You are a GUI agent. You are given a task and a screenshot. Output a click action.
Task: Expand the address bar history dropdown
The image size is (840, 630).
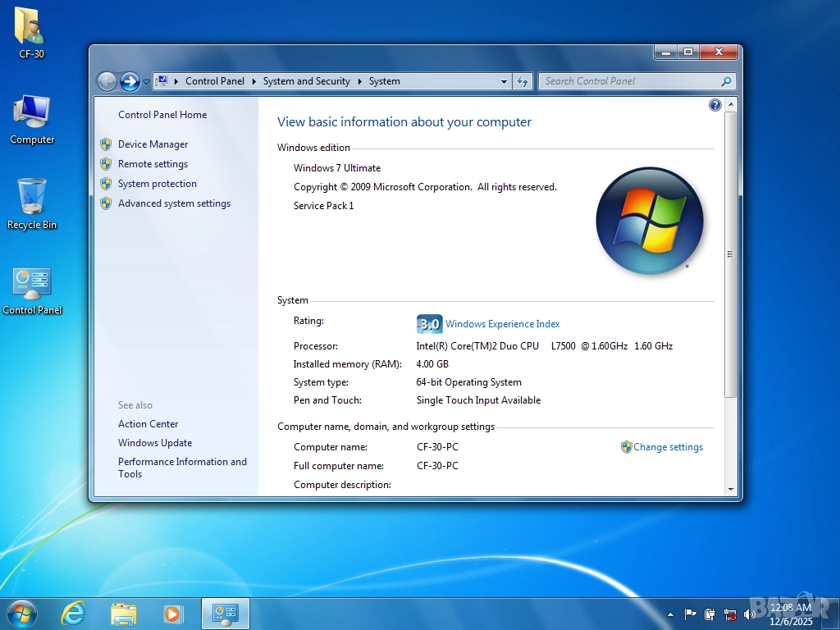pyautogui.click(x=504, y=81)
